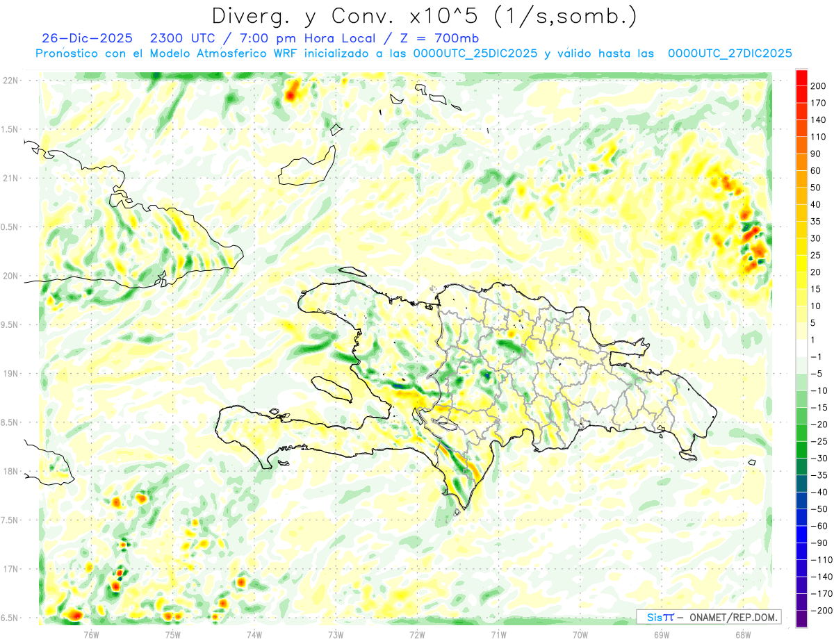Click the positive '90' color scale value
The width and height of the screenshot is (834, 644).
click(816, 154)
